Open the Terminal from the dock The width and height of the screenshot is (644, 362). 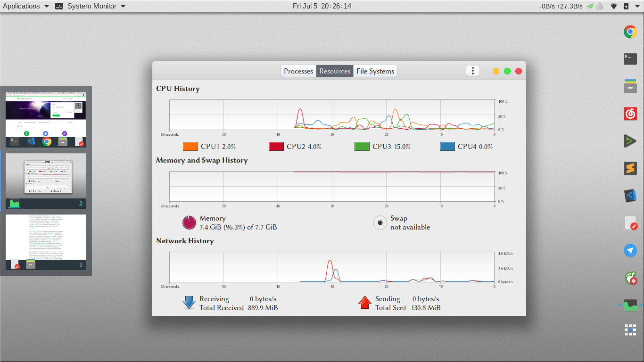[x=630, y=59]
